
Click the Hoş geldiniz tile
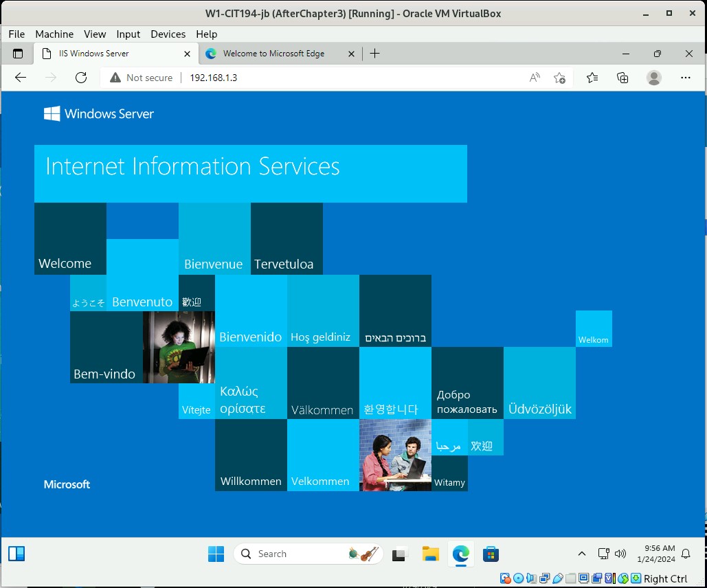point(323,311)
